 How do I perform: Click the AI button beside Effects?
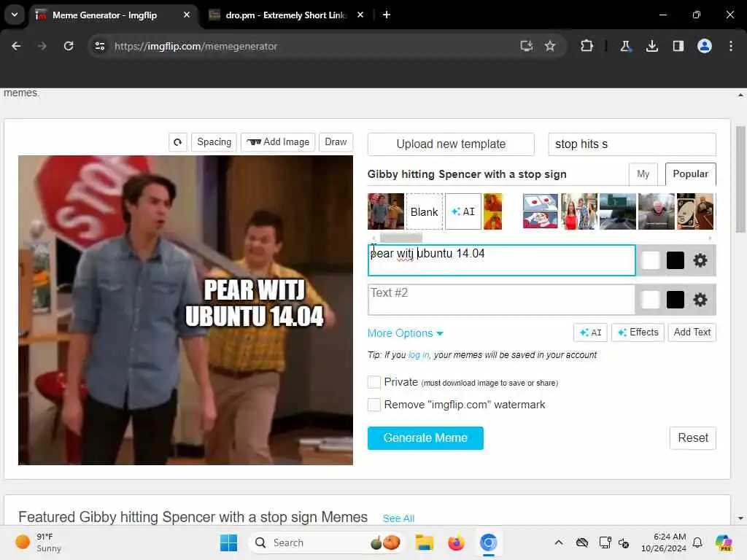tap(590, 332)
